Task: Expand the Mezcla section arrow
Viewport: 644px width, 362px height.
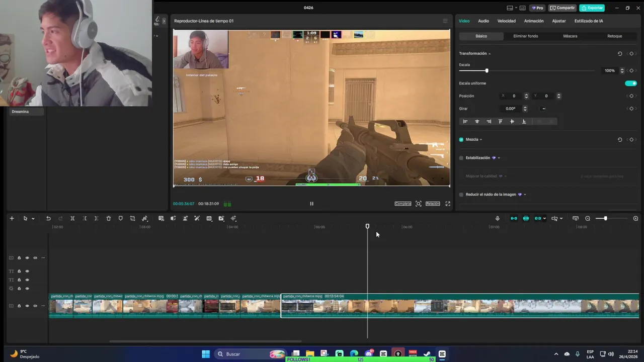Action: click(481, 140)
